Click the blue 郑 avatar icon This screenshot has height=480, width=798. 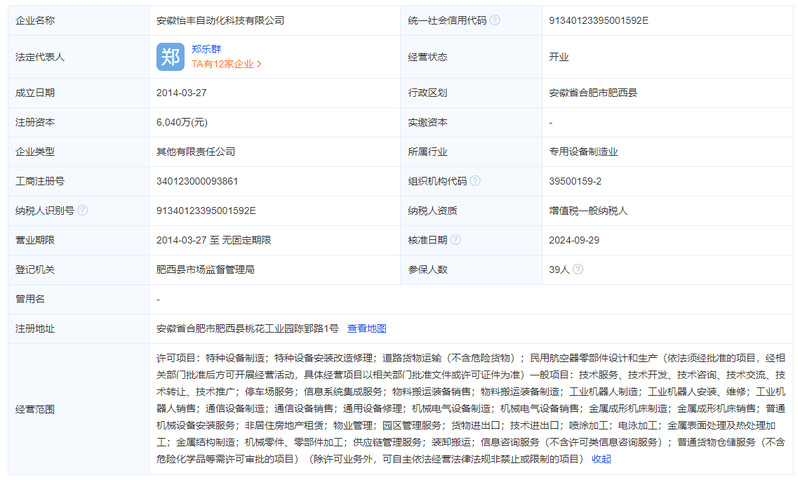point(170,56)
